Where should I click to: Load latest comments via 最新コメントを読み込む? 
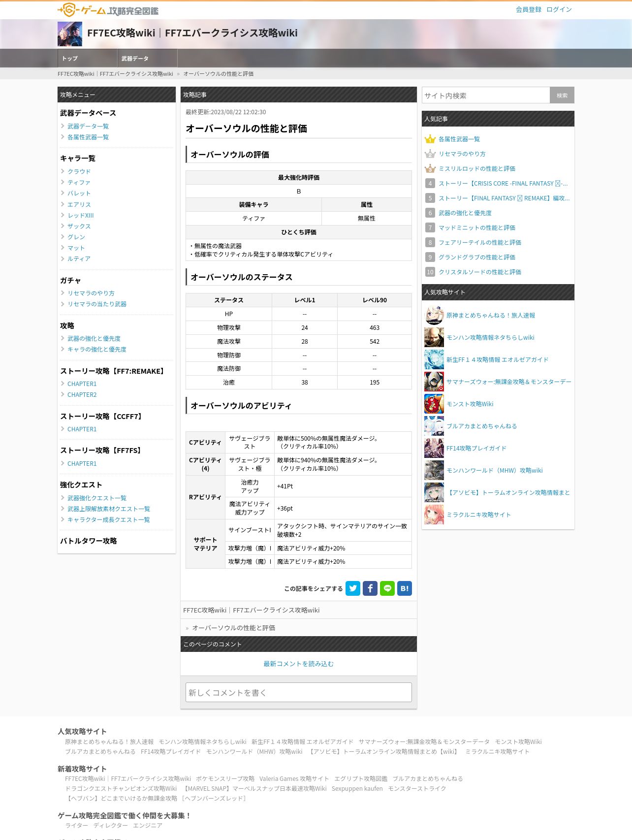(x=299, y=664)
